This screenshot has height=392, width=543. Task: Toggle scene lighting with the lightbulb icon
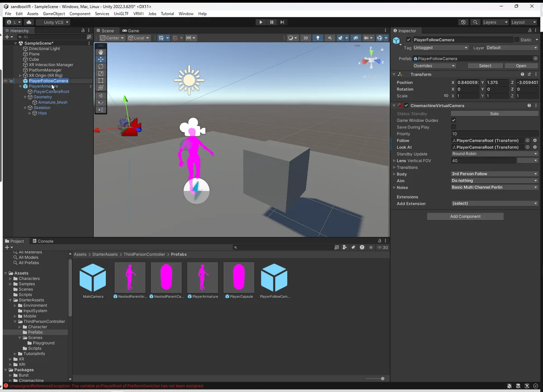[x=318, y=38]
